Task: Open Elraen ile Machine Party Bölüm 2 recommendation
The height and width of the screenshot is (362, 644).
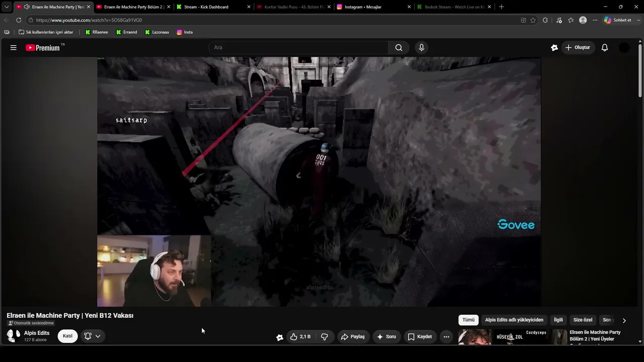Action: point(595,335)
